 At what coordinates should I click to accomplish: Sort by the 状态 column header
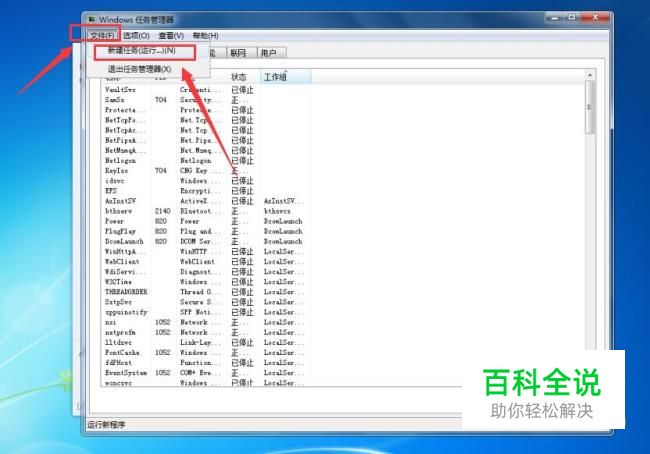(239, 77)
